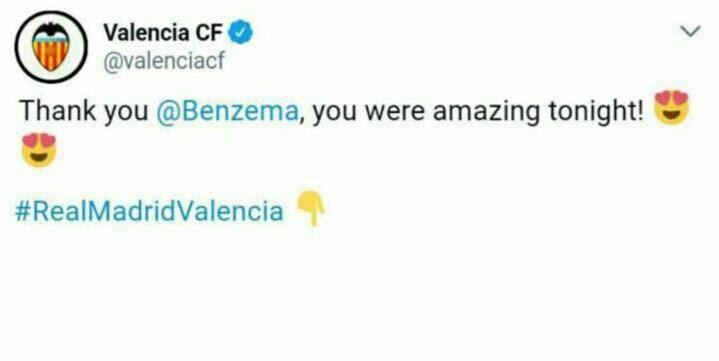Screen dimensions: 719x361
Task: Click the word were in tweet
Action: pyautogui.click(x=395, y=111)
